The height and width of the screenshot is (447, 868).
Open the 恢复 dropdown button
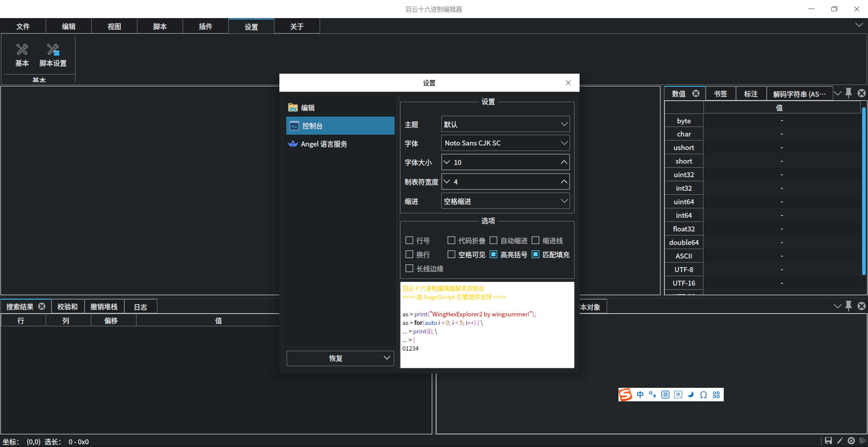coord(340,358)
